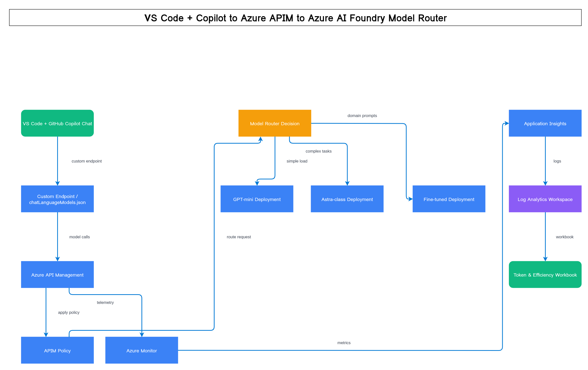Select the Azure Monitor node
The height and width of the screenshot is (370, 588).
[x=142, y=350]
